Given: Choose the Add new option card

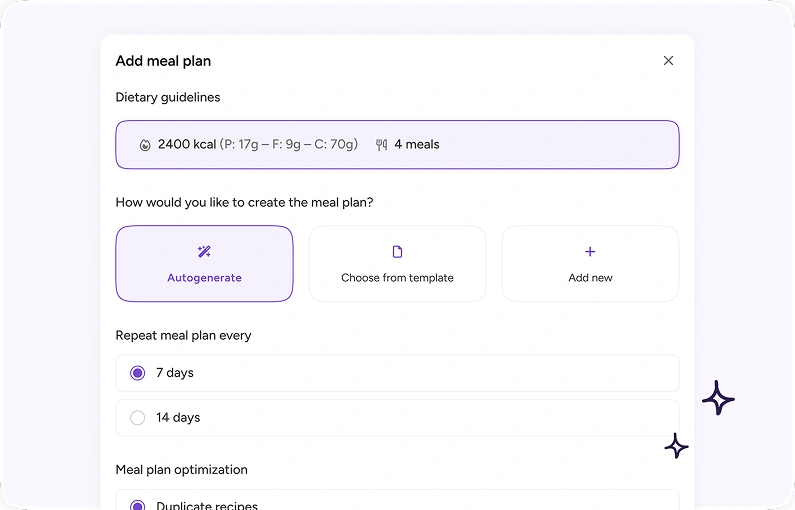Looking at the screenshot, I should [x=590, y=264].
